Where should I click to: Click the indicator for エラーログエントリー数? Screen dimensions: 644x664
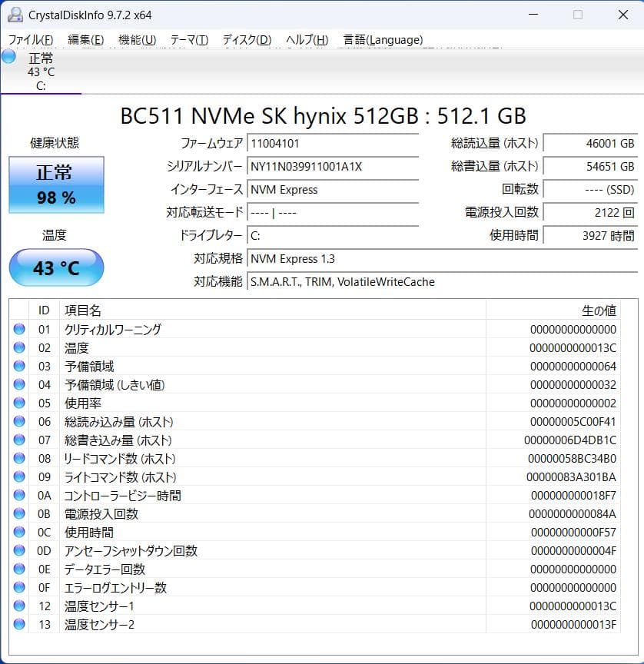pos(19,587)
